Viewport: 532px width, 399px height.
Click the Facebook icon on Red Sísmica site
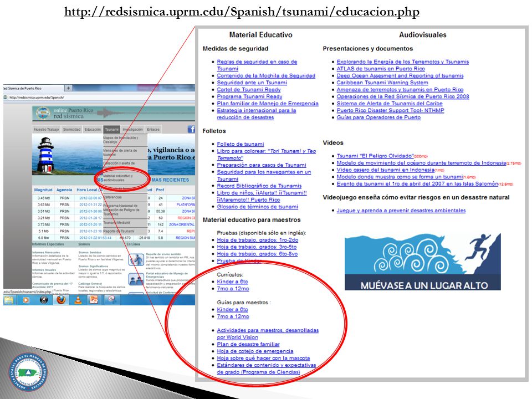191,129
